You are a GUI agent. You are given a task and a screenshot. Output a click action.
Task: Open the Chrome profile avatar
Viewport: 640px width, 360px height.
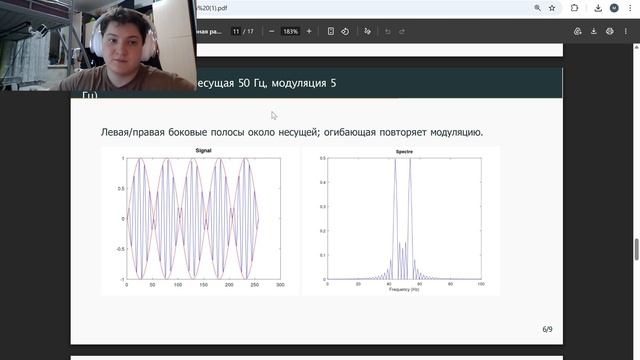pyautogui.click(x=614, y=8)
